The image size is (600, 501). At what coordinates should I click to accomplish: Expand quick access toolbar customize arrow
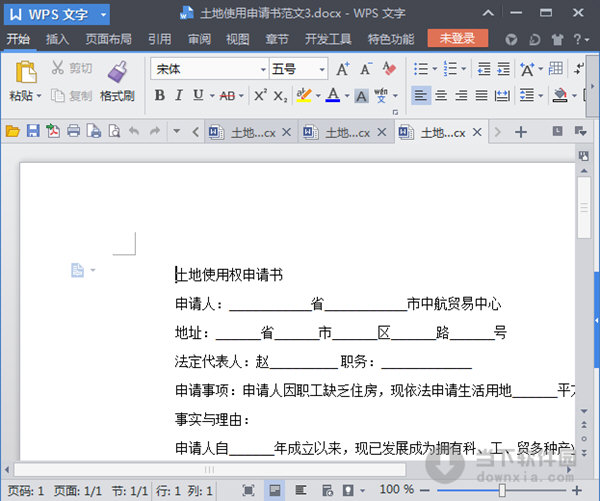pyautogui.click(x=176, y=131)
